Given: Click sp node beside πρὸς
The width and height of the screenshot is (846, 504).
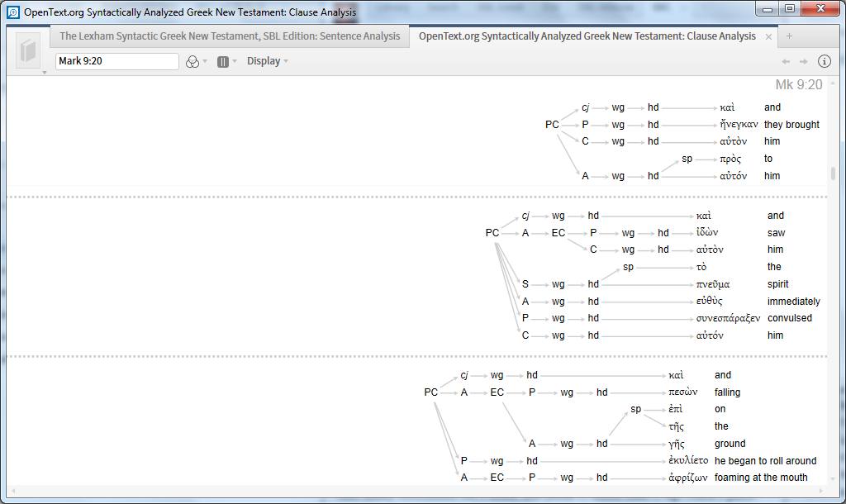Looking at the screenshot, I should 687,159.
